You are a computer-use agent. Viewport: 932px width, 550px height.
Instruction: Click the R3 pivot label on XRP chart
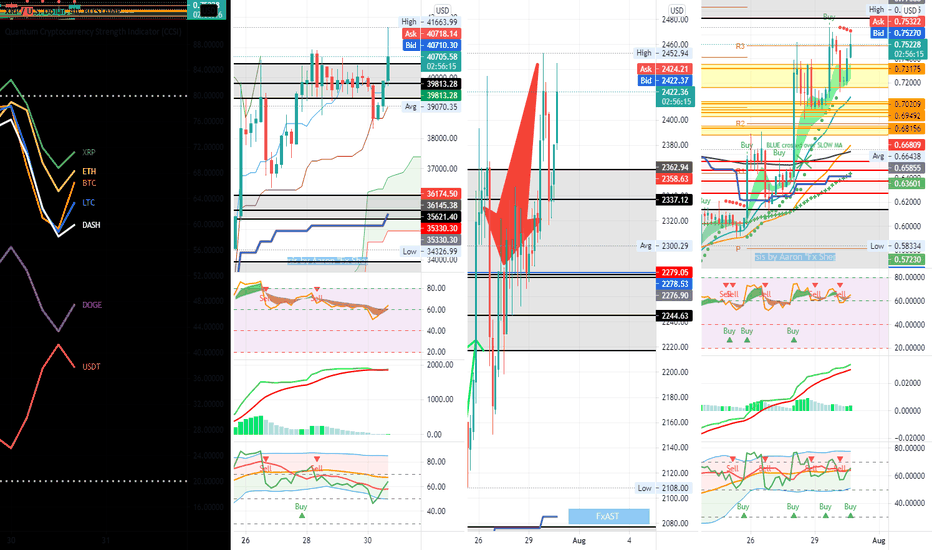(x=740, y=46)
